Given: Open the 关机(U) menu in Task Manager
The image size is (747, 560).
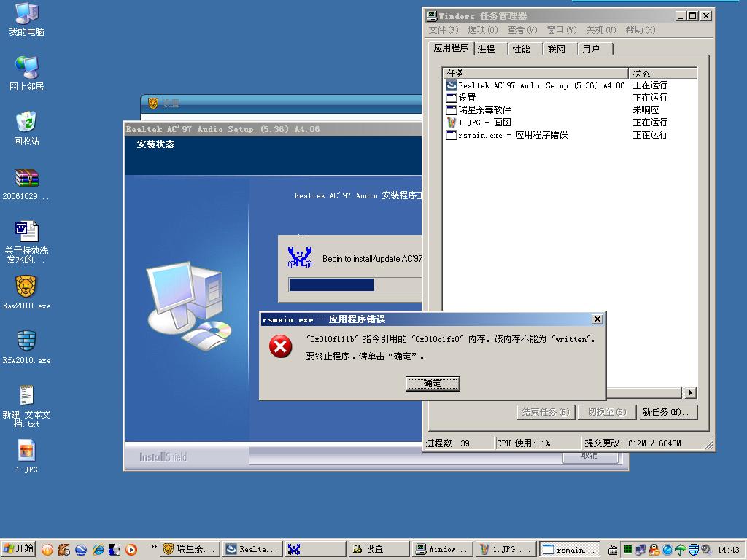Looking at the screenshot, I should pos(601,29).
